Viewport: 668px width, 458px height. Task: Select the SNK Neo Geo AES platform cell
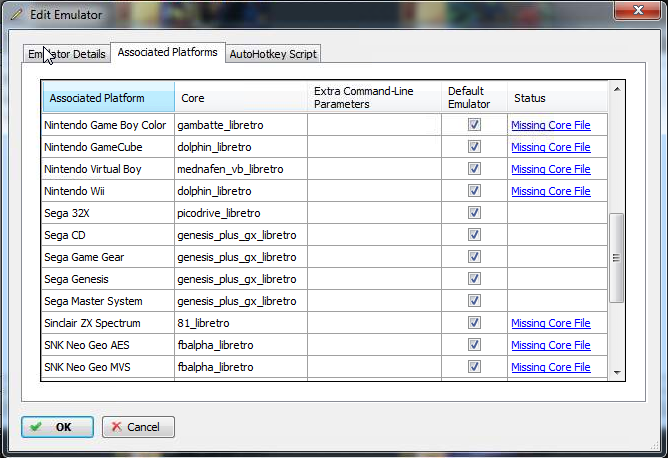point(108,345)
